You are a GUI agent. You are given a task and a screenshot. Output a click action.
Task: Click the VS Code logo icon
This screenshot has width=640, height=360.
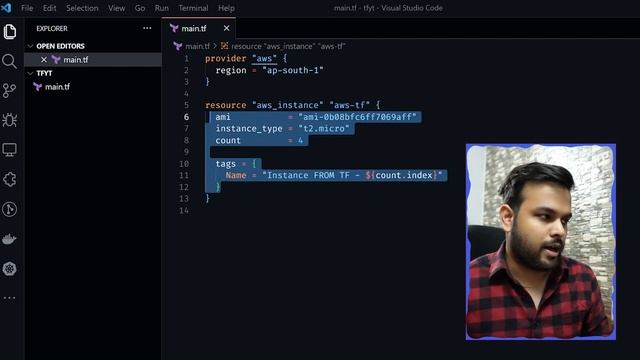coord(6,8)
